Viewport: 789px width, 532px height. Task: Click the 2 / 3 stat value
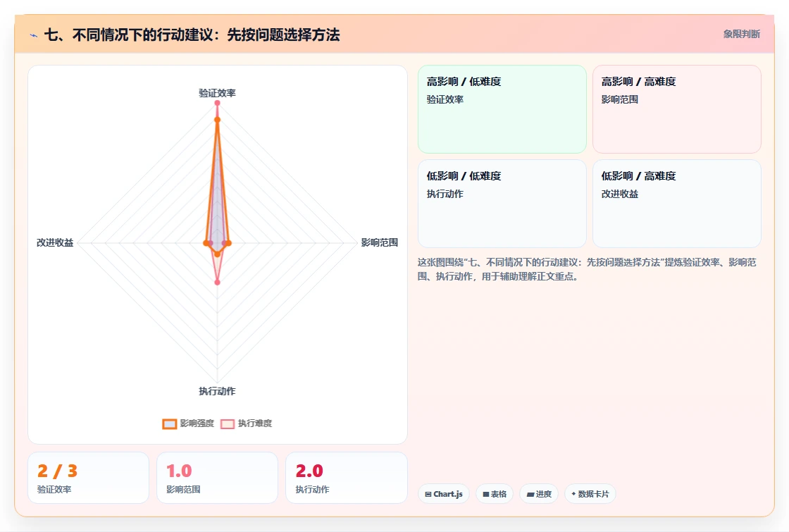tap(57, 471)
